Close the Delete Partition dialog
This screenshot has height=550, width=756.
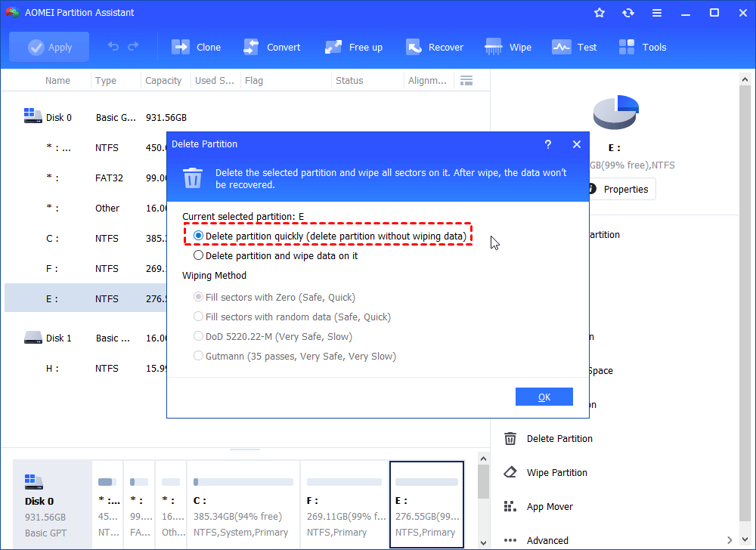coord(577,144)
